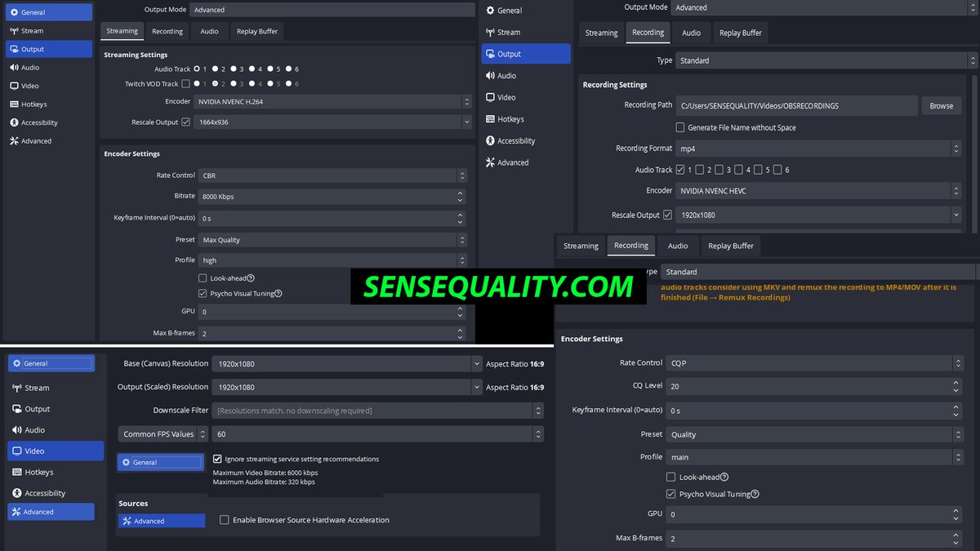Click Stream antenna icon in sidebar beside Recording Settings
The height and width of the screenshot is (551, 980).
pos(490,32)
